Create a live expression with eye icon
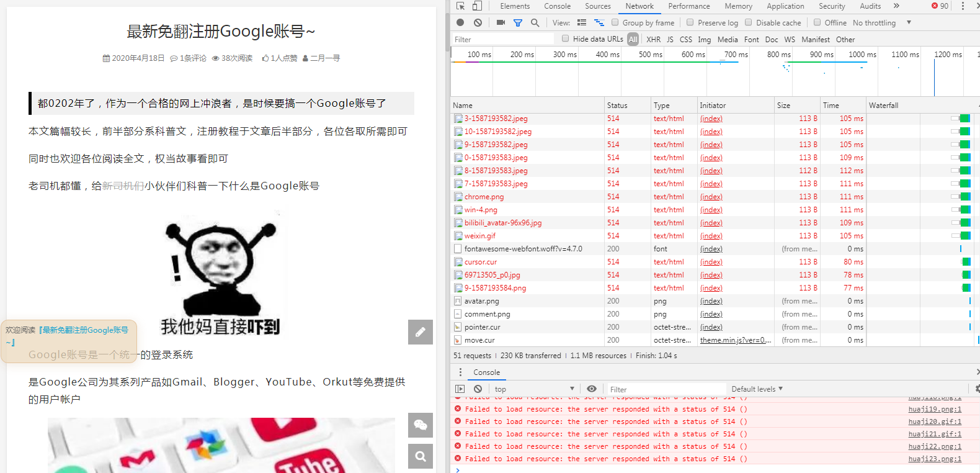The height and width of the screenshot is (473, 980). (592, 389)
